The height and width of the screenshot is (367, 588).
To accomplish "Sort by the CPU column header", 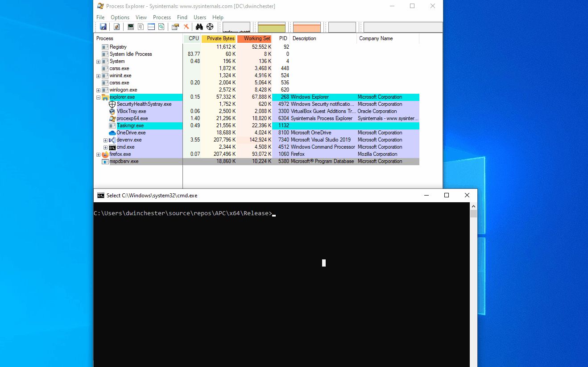I will coord(192,38).
